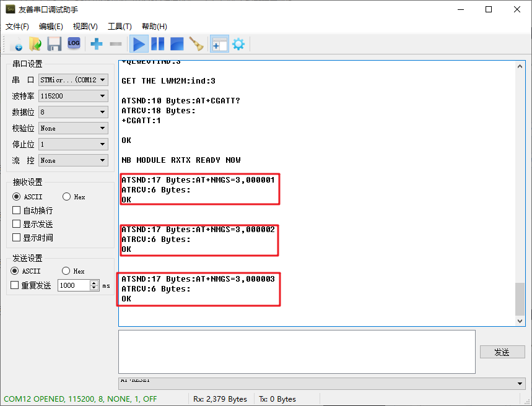This screenshot has height=406, width=532.
Task: Expand the 数据位 8 dropdown
Action: pyautogui.click(x=73, y=112)
